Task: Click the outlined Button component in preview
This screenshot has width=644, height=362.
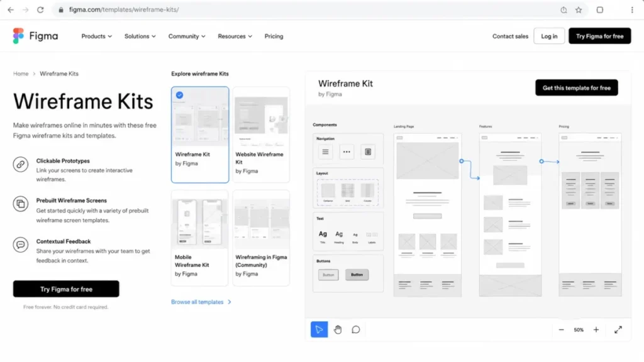Action: point(328,275)
